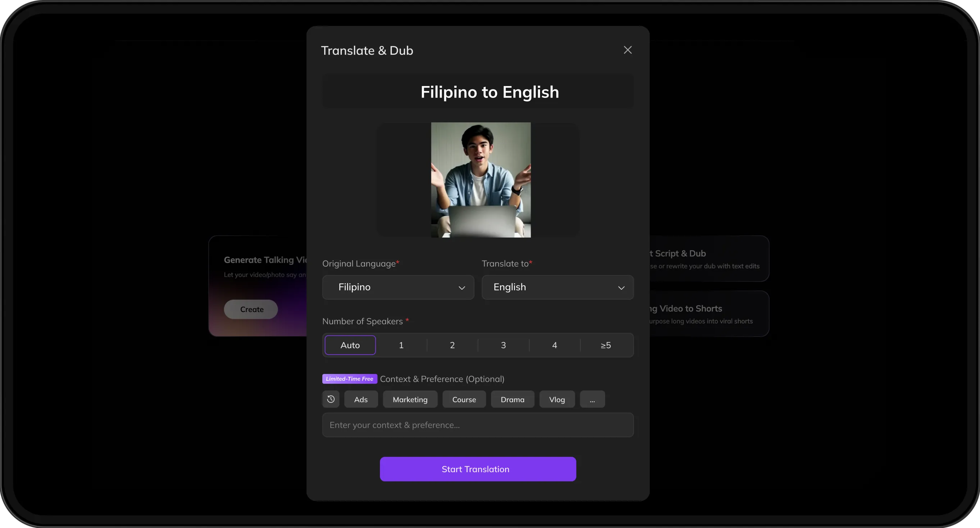The width and height of the screenshot is (980, 528).
Task: Choose the Ads context preset
Action: [360, 400]
